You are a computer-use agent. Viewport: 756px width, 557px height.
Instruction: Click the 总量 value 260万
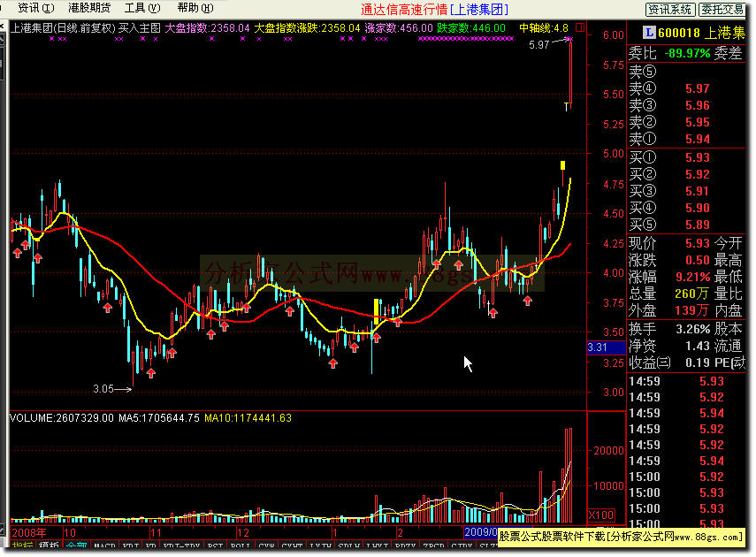pyautogui.click(x=692, y=294)
